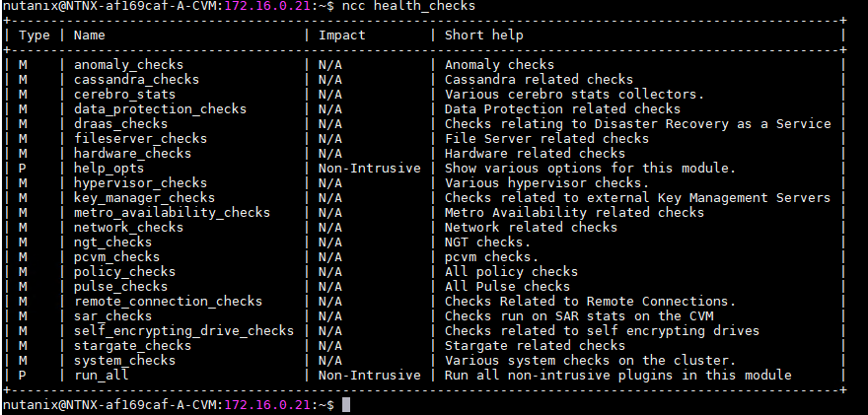Click the anomaly_checks module name
The image size is (868, 415).
pos(128,65)
